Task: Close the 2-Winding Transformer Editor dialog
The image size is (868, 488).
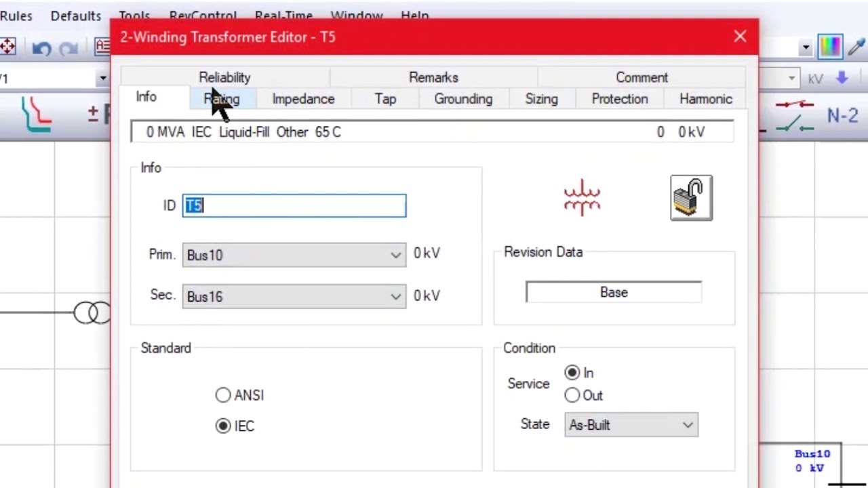Action: [740, 37]
